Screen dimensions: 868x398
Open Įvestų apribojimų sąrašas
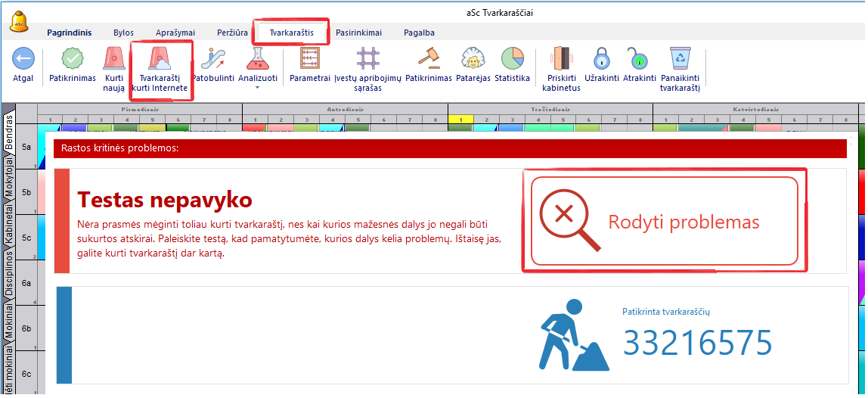pyautogui.click(x=368, y=58)
